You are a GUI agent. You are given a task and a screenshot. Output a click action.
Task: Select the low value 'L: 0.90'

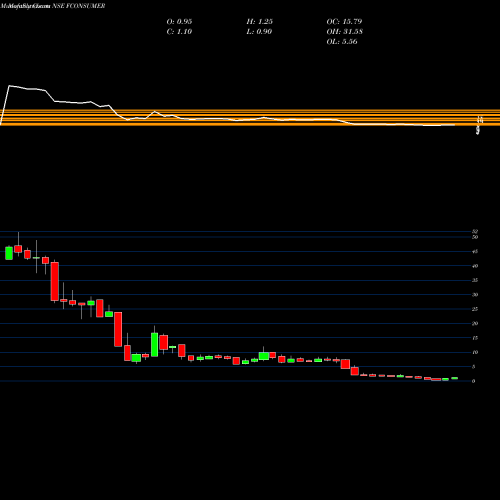click(259, 31)
